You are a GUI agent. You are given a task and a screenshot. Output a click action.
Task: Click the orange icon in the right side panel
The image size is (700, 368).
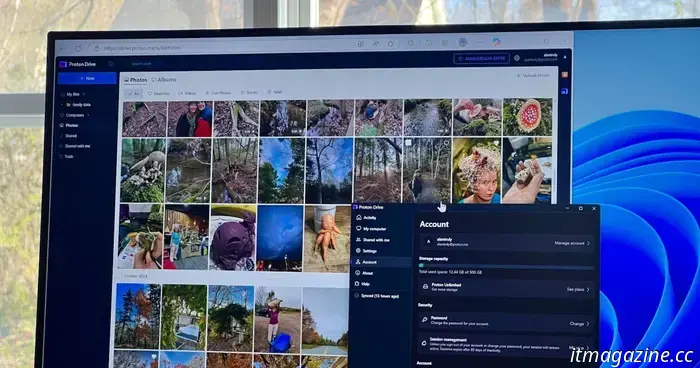tap(564, 75)
